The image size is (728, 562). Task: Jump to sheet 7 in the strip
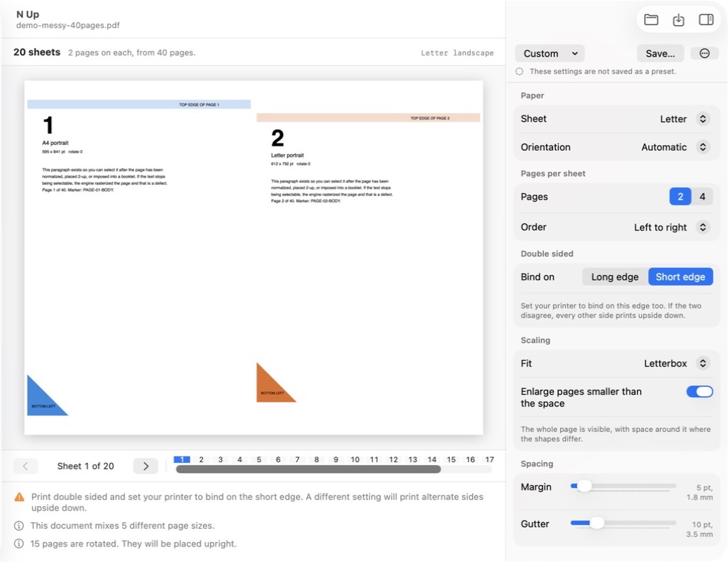[297, 459]
